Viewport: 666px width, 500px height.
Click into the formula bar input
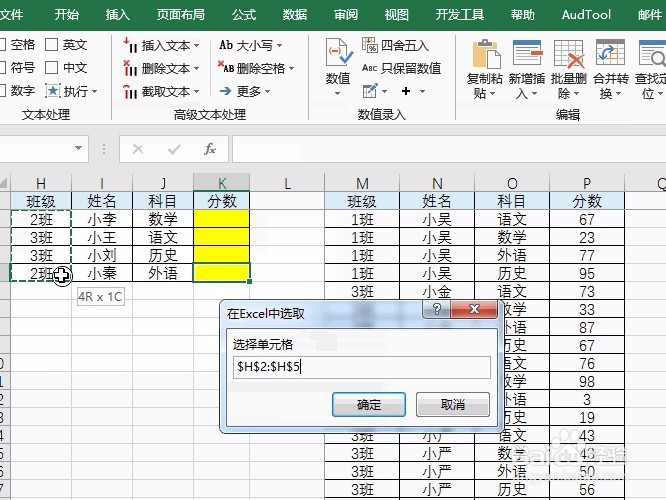[x=449, y=149]
